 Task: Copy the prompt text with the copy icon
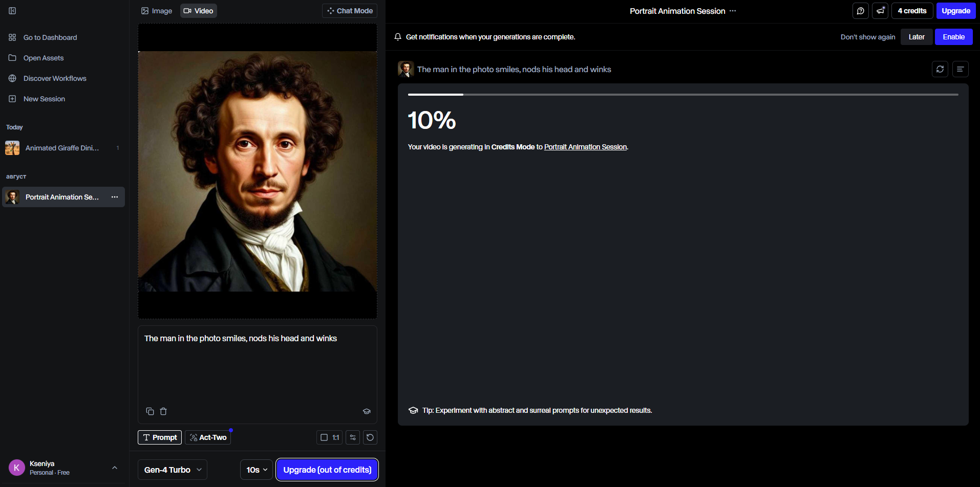[150, 411]
